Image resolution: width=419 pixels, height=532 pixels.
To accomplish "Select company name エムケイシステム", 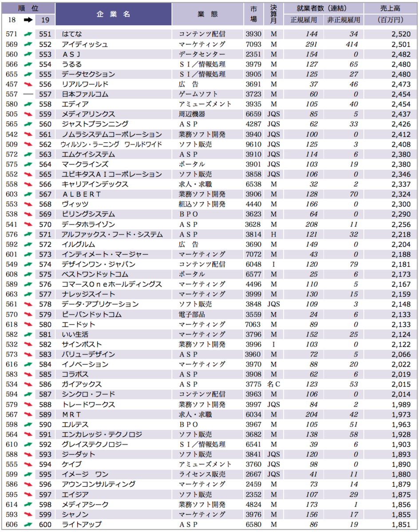I will 89,154.
